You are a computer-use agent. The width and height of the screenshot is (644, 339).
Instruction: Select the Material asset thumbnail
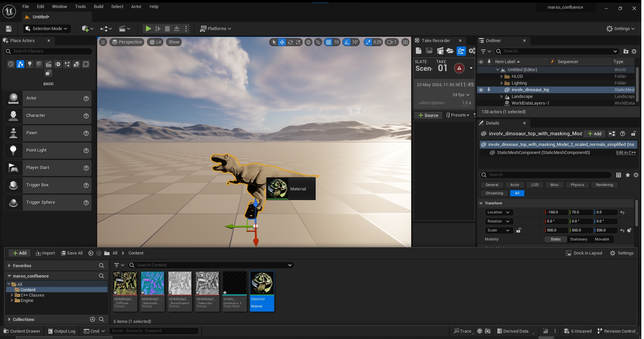coord(262,283)
